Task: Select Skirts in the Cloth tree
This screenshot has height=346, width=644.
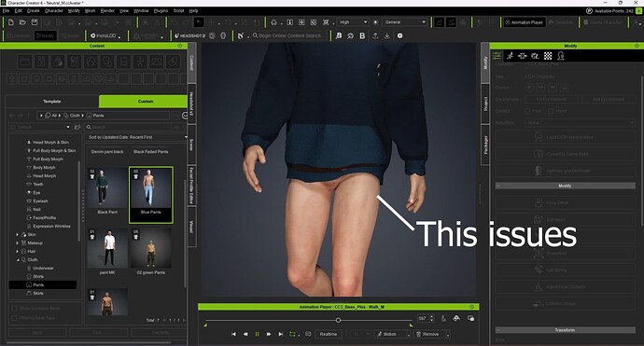Action: point(38,294)
